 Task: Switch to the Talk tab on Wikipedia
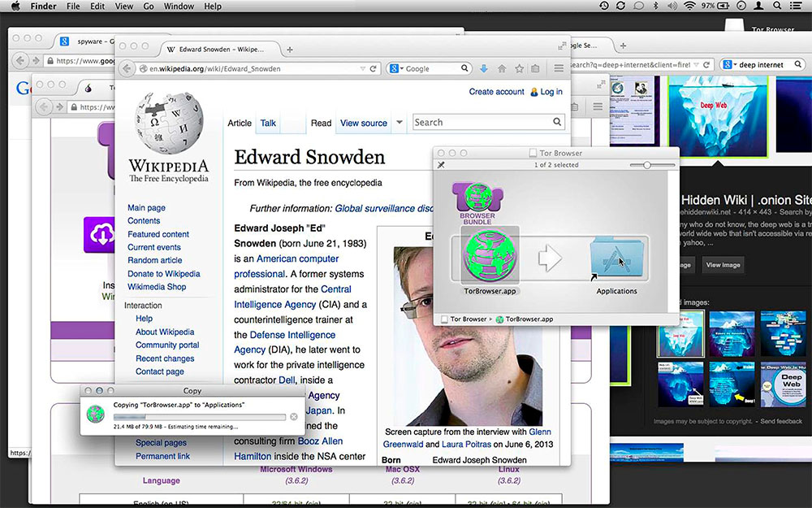point(268,123)
